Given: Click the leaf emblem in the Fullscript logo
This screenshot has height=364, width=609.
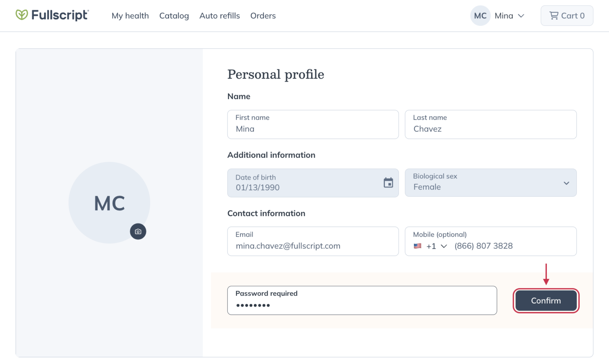Looking at the screenshot, I should [x=22, y=15].
